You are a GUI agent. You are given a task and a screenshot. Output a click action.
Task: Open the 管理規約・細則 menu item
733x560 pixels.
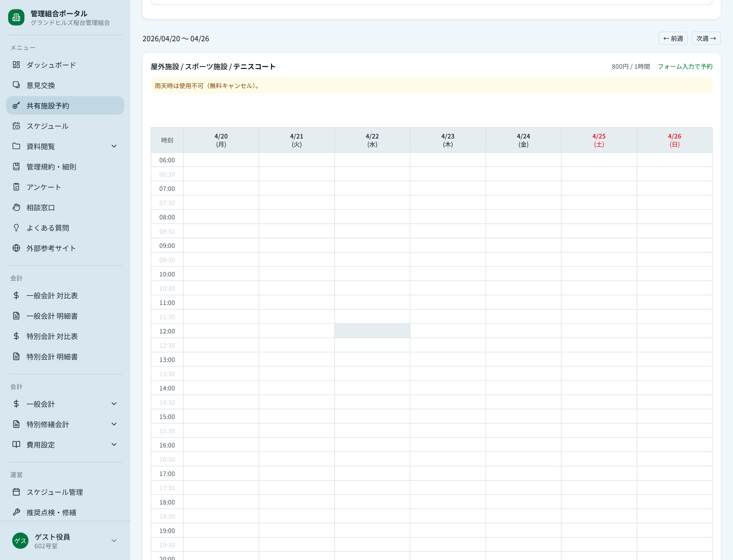point(51,167)
